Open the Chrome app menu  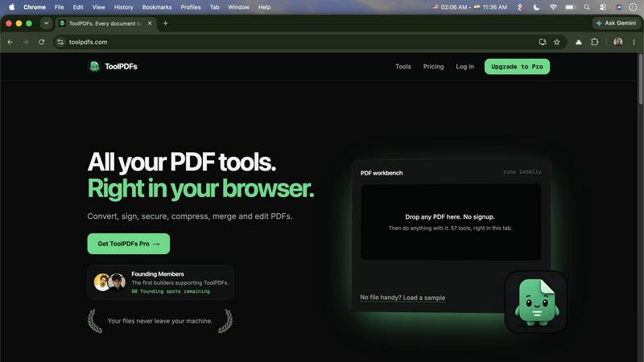coord(35,7)
